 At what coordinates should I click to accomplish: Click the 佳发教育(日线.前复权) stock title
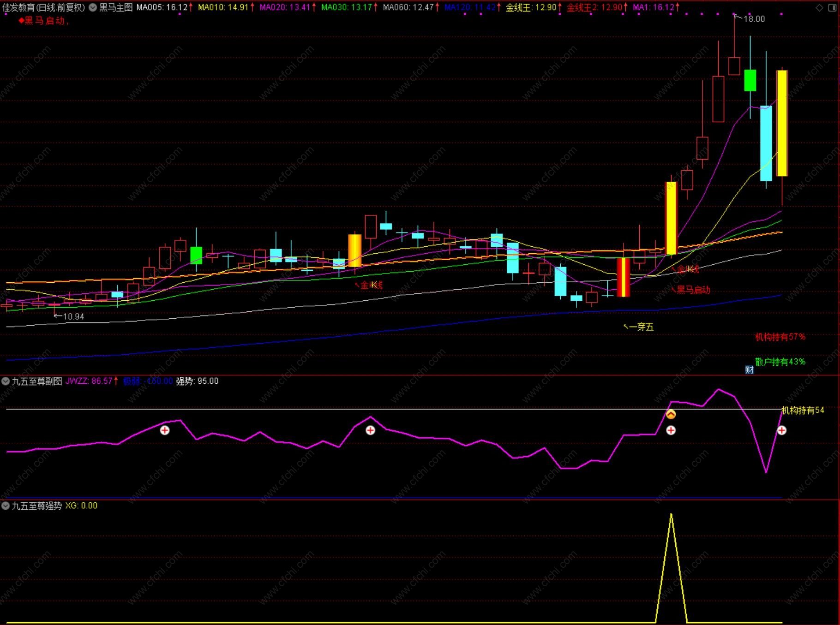coord(44,7)
